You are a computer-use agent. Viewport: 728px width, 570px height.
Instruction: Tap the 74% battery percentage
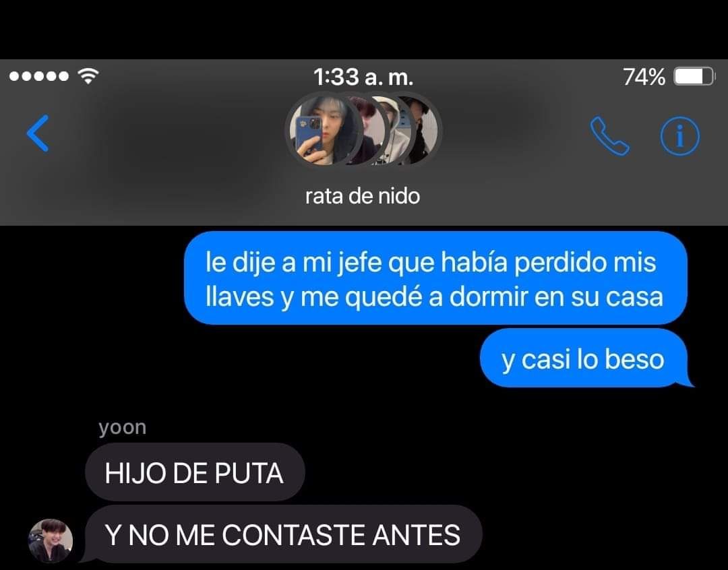click(644, 77)
